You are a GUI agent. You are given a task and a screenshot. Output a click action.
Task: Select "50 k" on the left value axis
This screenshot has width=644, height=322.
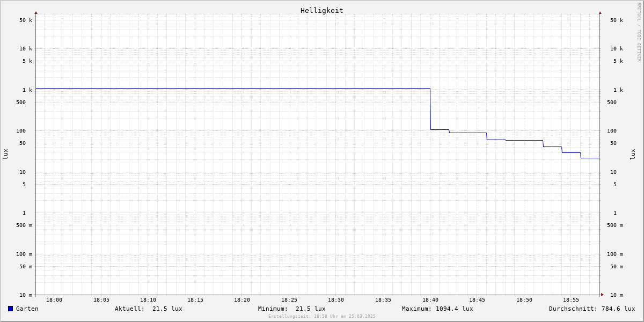26,20
